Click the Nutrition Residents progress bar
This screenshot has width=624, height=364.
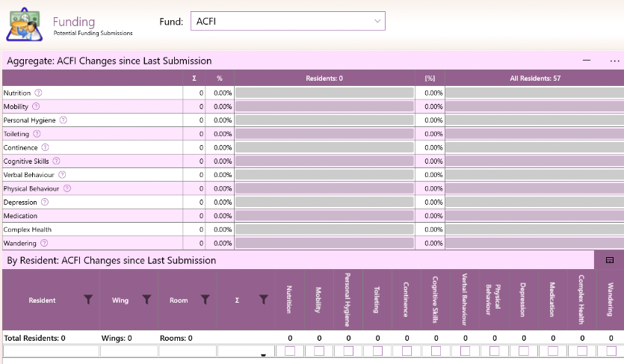[x=324, y=93]
